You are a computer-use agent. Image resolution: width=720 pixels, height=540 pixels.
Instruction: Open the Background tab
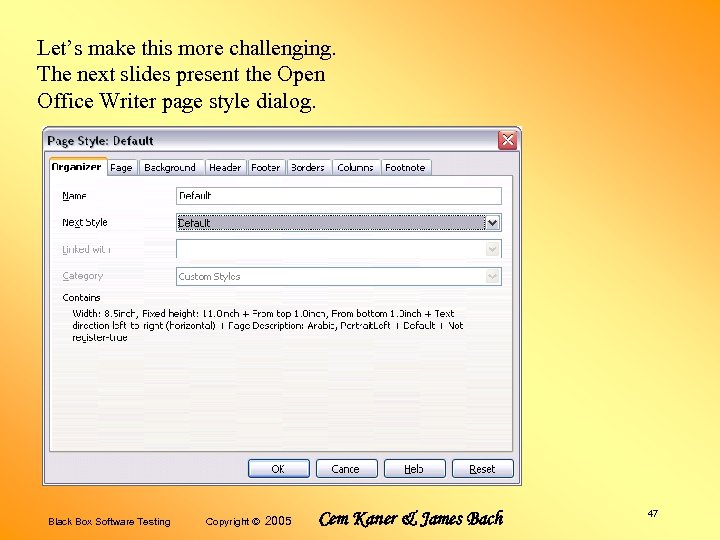click(x=171, y=168)
